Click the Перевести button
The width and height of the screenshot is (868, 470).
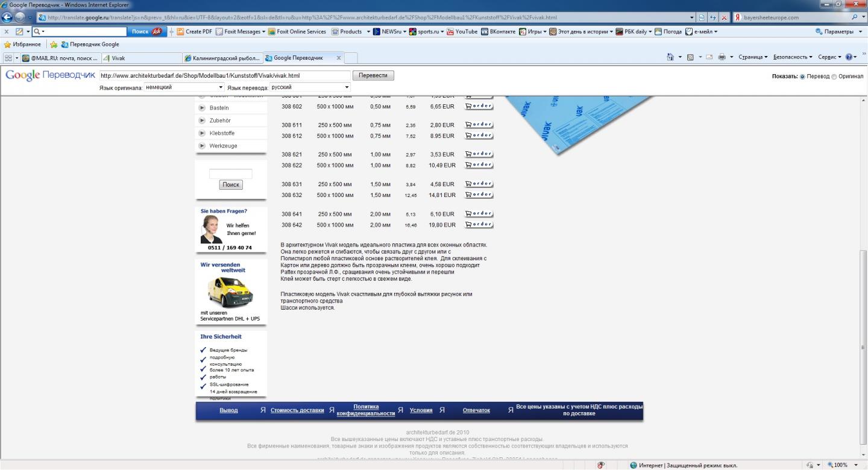373,75
